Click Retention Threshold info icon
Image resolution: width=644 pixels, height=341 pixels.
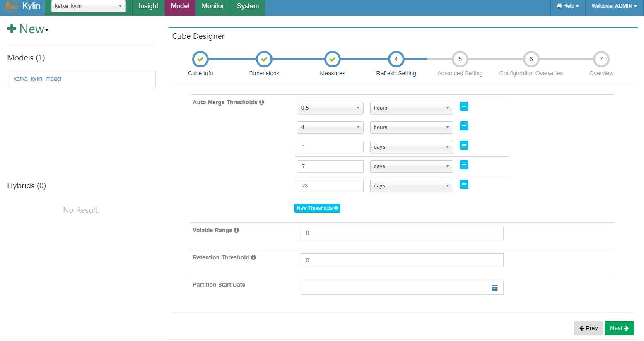point(253,257)
